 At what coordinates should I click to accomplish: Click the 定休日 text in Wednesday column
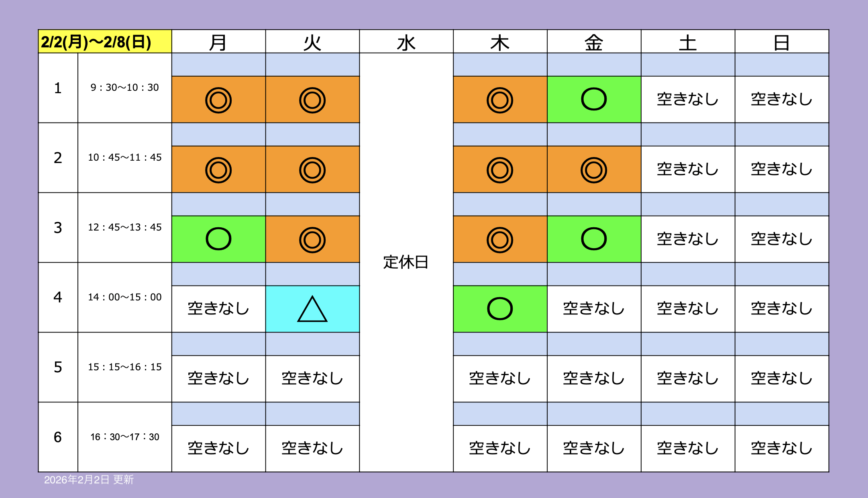pyautogui.click(x=406, y=262)
